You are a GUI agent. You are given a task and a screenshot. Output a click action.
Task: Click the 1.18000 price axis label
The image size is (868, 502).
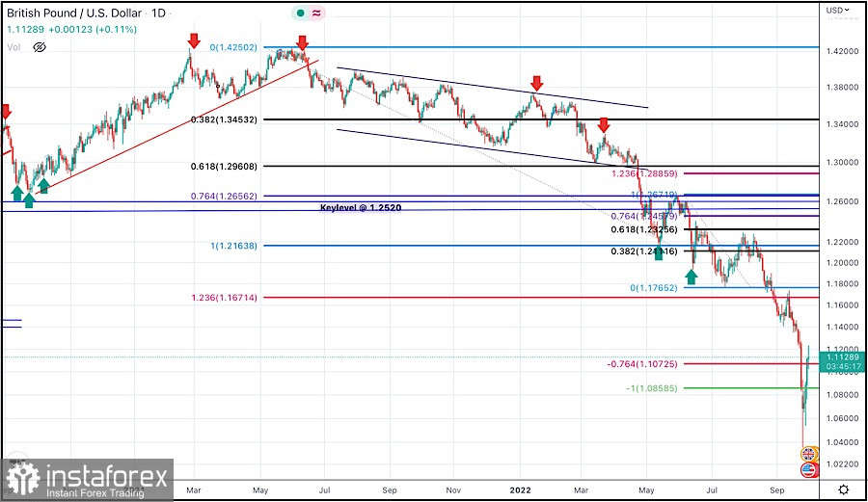pyautogui.click(x=842, y=283)
